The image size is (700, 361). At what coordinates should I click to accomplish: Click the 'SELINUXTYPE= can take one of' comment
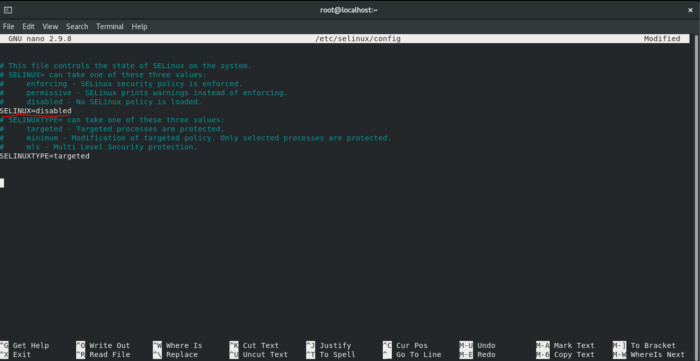[x=112, y=120]
